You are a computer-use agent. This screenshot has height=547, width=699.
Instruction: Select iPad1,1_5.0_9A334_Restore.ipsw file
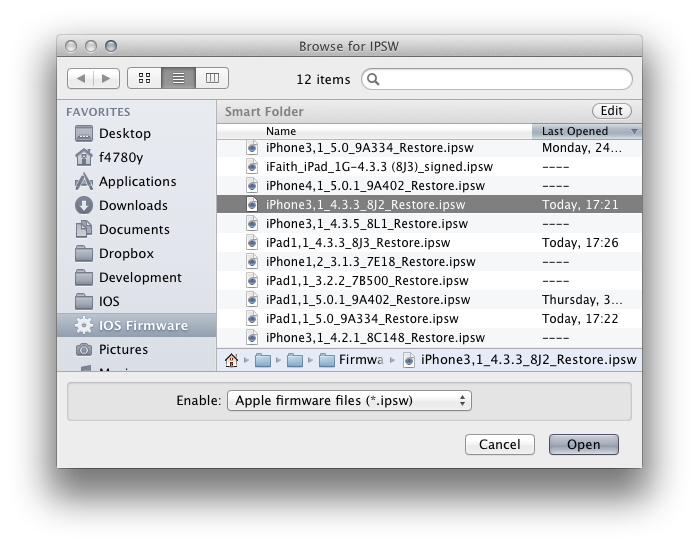coord(429,319)
